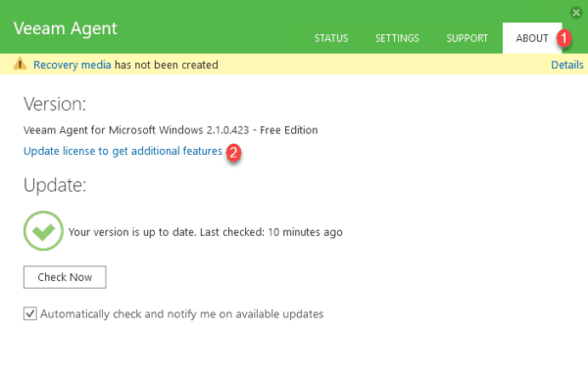
Task: Click the Version: heading
Action: pyautogui.click(x=55, y=104)
